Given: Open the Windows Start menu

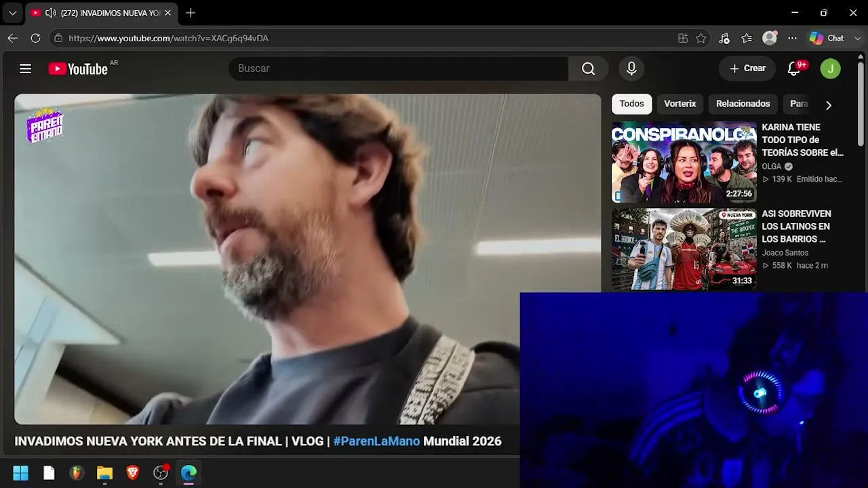Looking at the screenshot, I should point(21,472).
